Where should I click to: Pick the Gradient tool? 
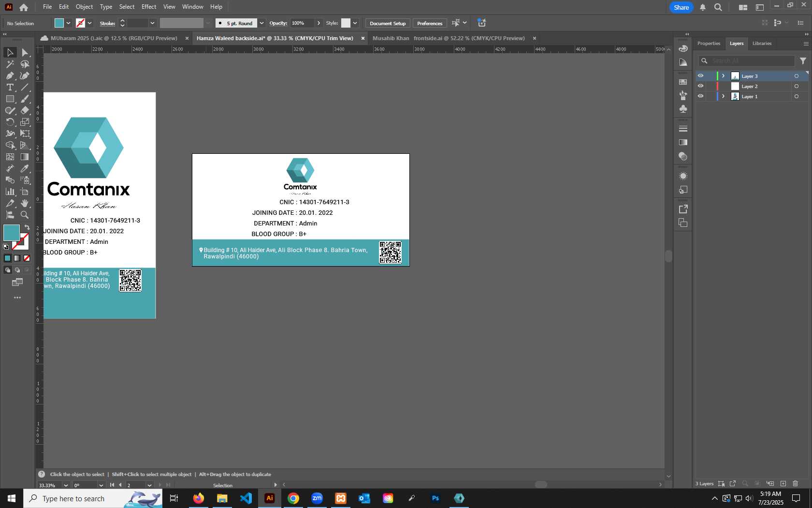click(x=25, y=157)
